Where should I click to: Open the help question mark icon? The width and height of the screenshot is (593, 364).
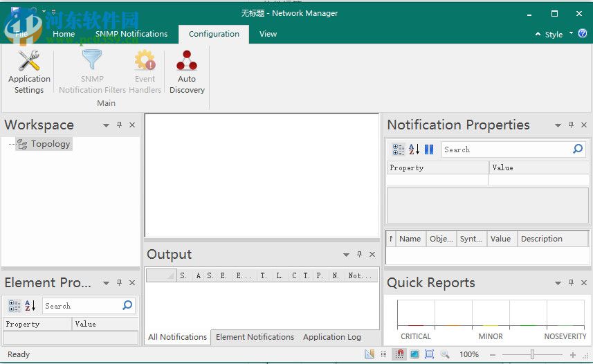pyautogui.click(x=583, y=33)
